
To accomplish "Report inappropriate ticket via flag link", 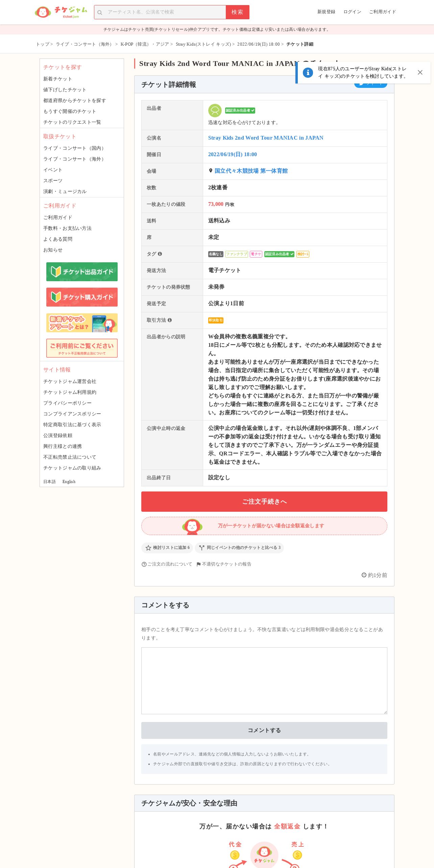I will tap(224, 564).
